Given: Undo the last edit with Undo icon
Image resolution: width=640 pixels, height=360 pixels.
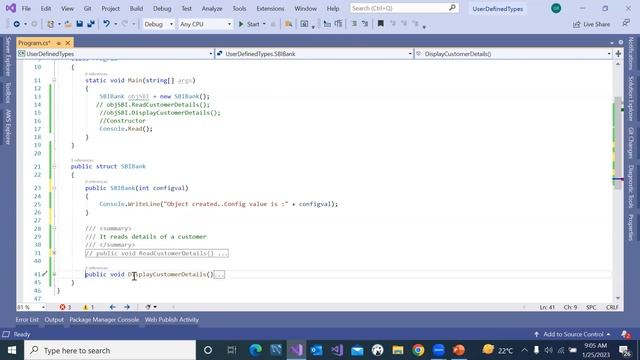Looking at the screenshot, I should click(x=107, y=24).
